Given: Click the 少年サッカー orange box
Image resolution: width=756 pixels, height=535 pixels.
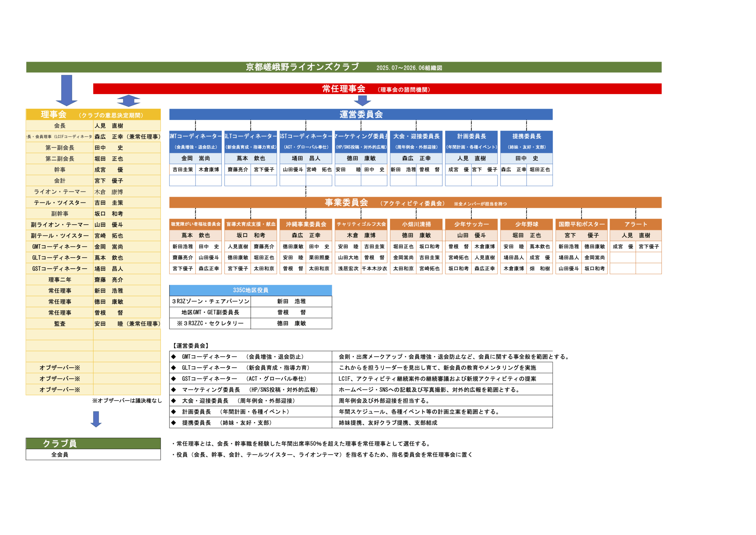Looking at the screenshot, I should point(471,224).
